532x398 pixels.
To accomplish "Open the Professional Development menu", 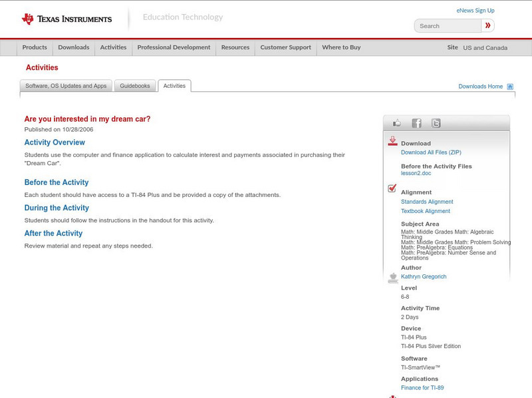I will [174, 47].
